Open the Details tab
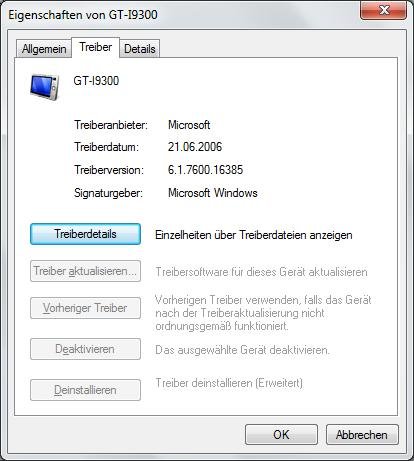 click(140, 49)
